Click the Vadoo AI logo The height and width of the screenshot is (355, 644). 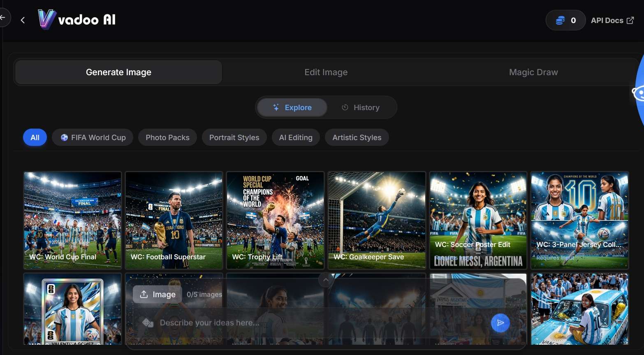tap(76, 20)
